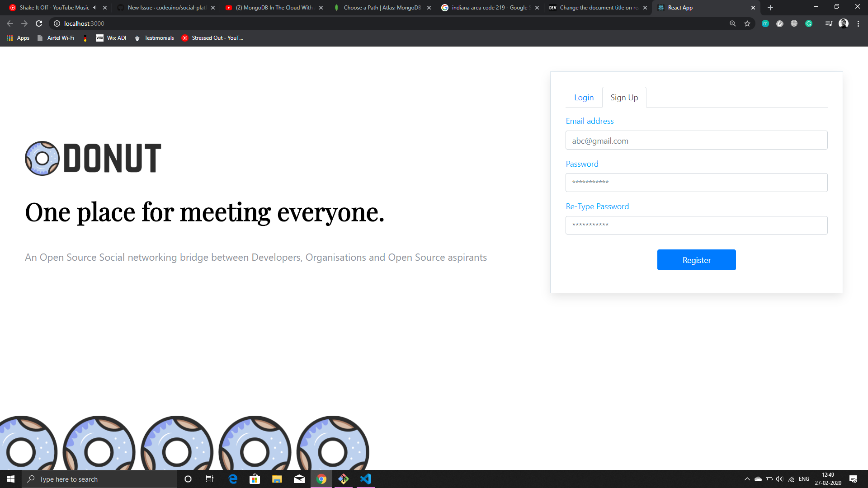Viewport: 868px width, 488px height.
Task: Open Chrome three-dot menu
Action: coord(858,23)
